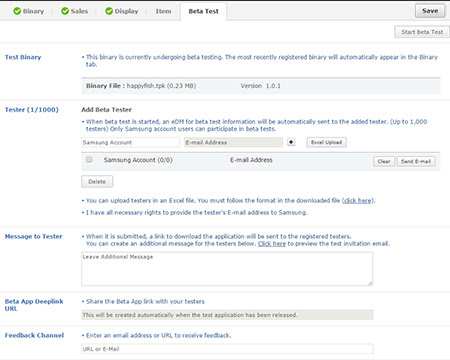Open the Excel format 'click here' link
This screenshot has width=450, height=360.
357,201
